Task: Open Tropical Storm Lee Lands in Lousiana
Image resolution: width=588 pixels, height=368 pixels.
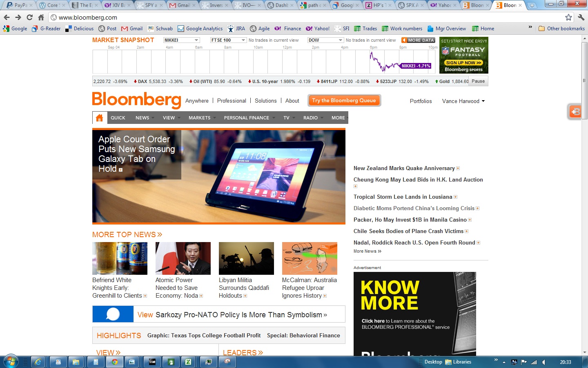Action: coord(403,197)
